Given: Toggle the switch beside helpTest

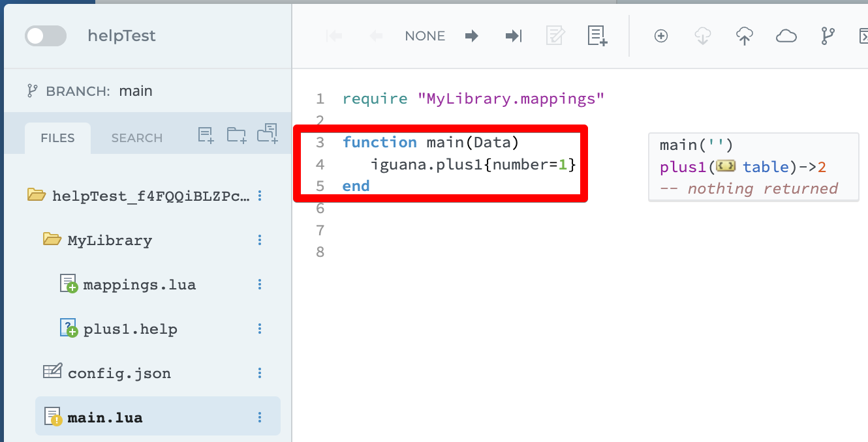Looking at the screenshot, I should 45,36.
